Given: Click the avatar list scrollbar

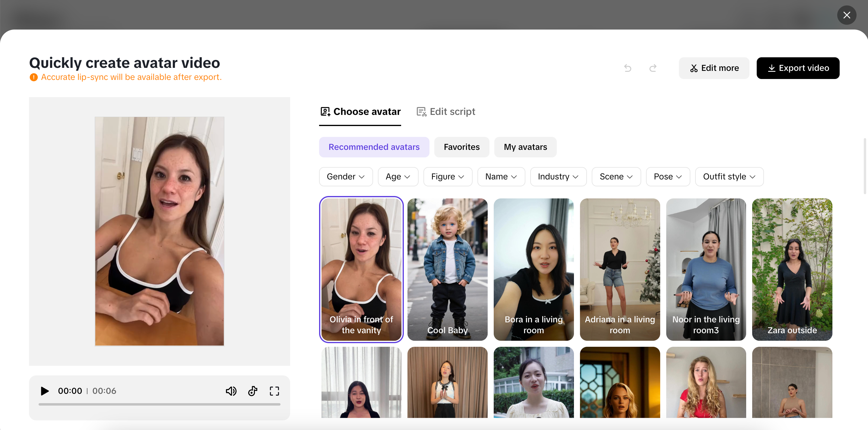Looking at the screenshot, I should coord(865,166).
